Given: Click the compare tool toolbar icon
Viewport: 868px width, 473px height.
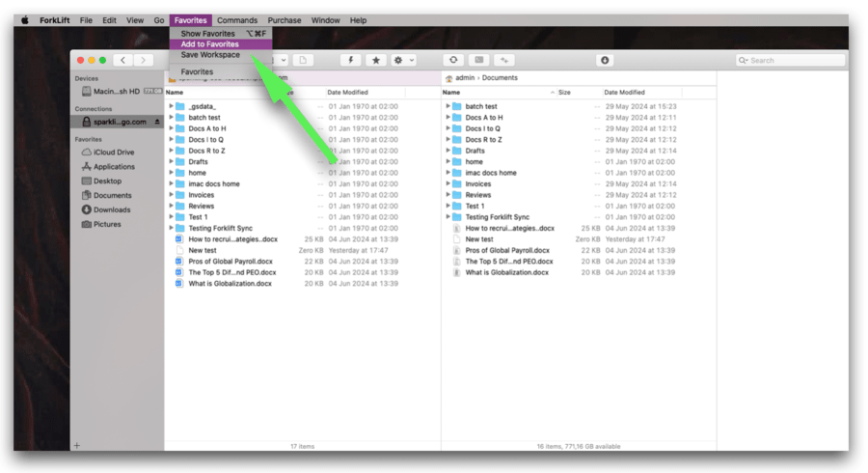Looking at the screenshot, I should click(503, 60).
